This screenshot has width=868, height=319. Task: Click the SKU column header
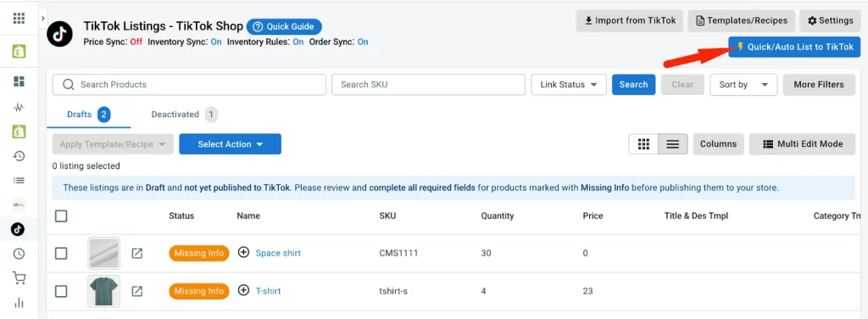click(x=387, y=216)
